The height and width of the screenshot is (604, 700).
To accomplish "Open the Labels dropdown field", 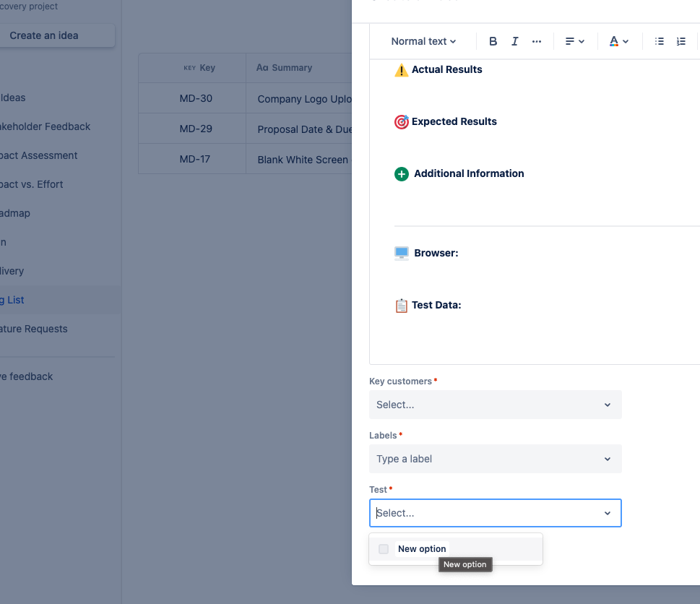I will 495,459.
